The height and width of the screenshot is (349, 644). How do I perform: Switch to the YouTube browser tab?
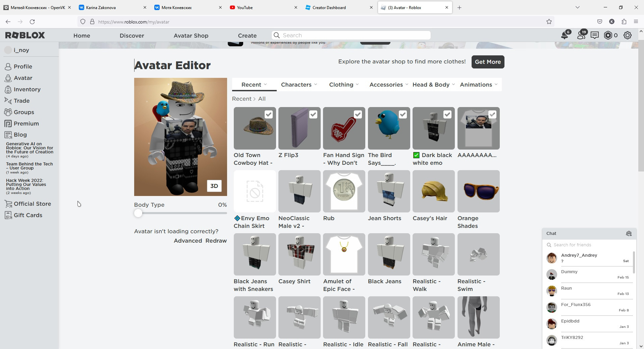[264, 7]
